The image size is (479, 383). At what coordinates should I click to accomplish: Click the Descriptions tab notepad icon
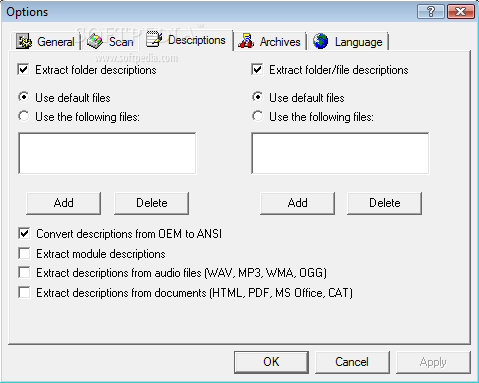point(154,39)
